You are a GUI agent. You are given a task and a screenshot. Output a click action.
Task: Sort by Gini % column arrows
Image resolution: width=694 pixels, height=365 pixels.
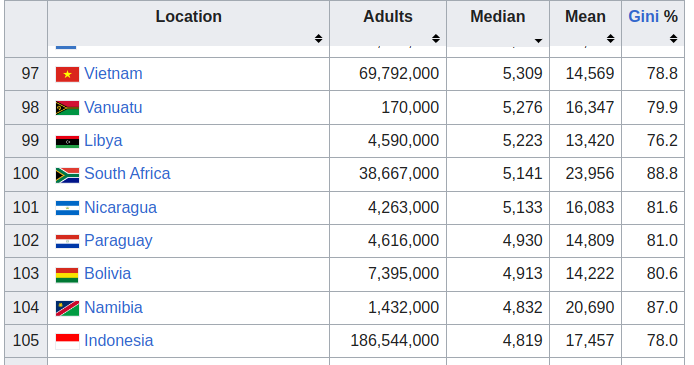click(673, 38)
